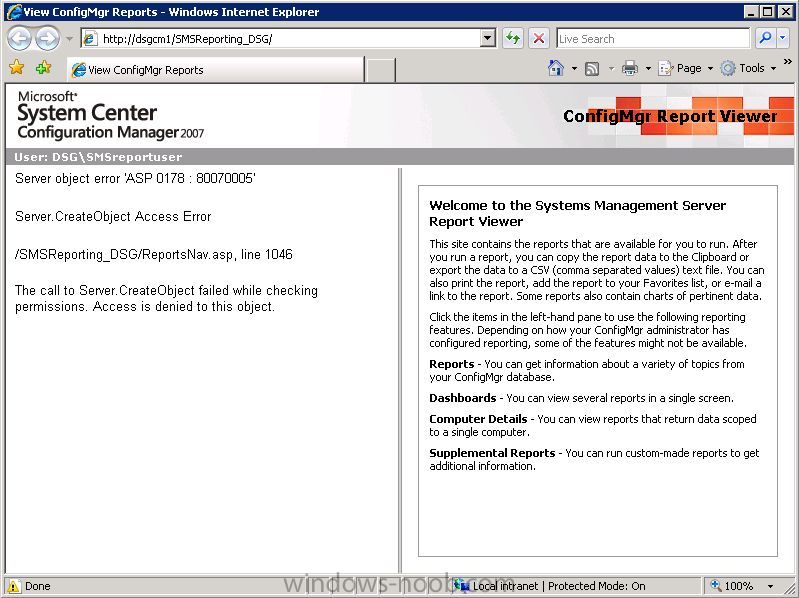Minimize the Internet Explorer window

pyautogui.click(x=751, y=11)
